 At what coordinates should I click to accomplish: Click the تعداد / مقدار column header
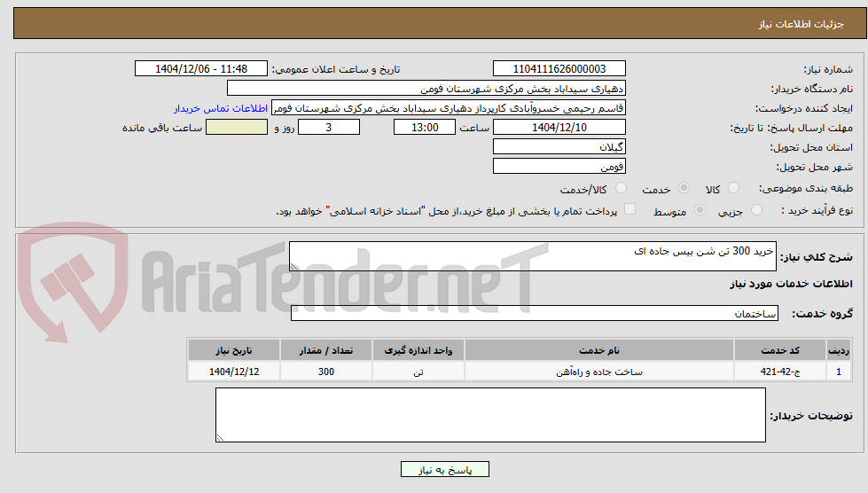tap(326, 350)
